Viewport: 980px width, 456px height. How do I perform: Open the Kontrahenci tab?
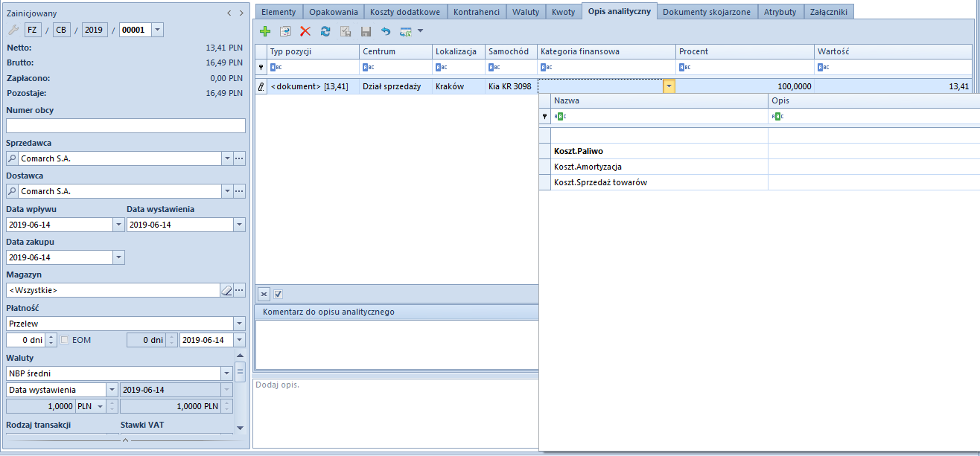click(477, 12)
